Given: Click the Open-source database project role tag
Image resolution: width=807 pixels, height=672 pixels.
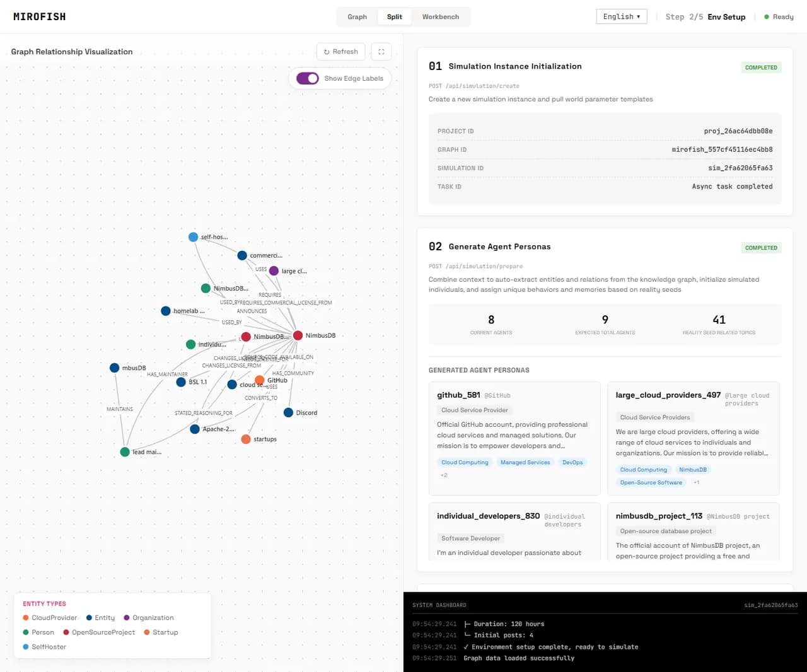Looking at the screenshot, I should click(x=666, y=531).
